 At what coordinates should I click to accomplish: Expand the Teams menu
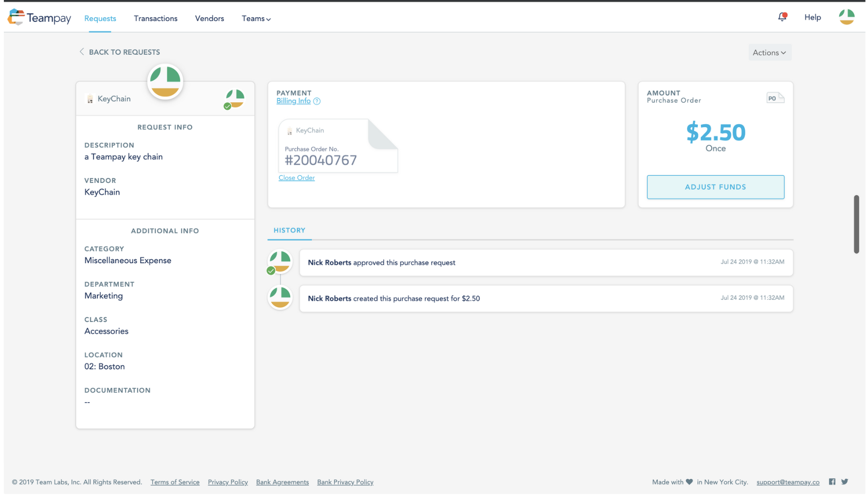pos(256,19)
